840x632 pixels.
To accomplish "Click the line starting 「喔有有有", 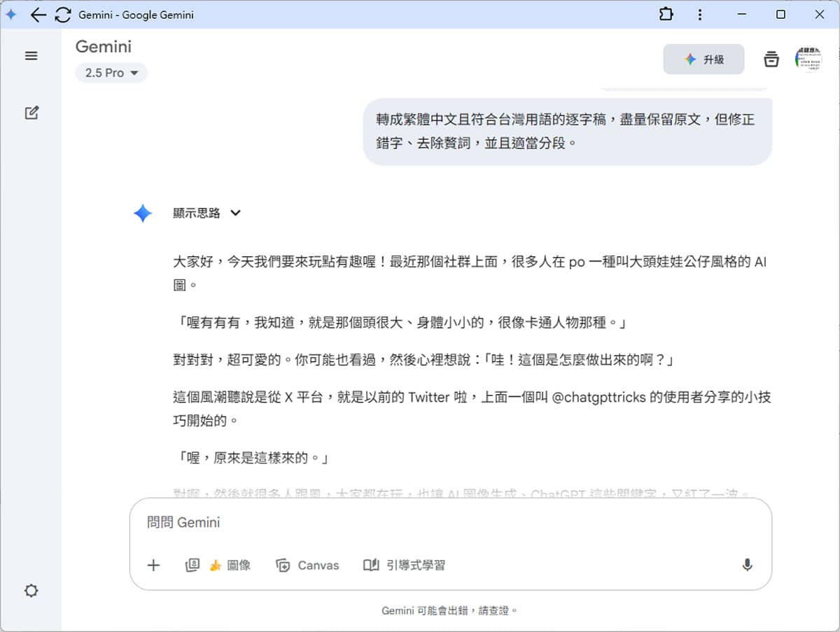I will point(400,323).
